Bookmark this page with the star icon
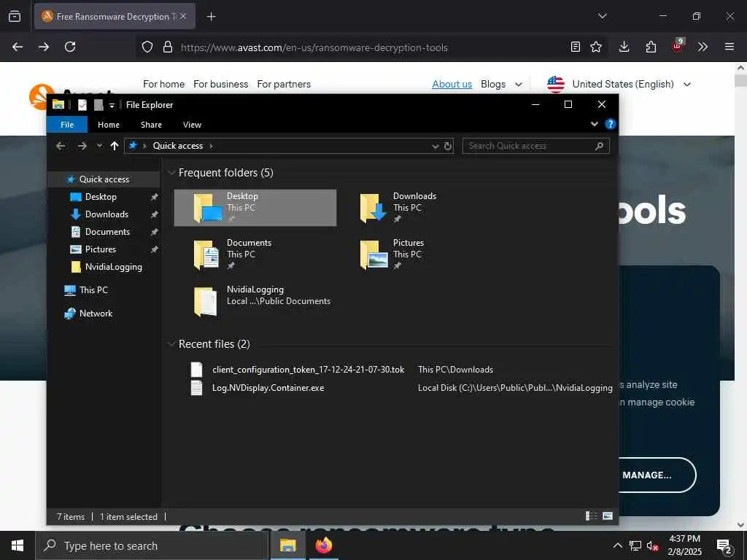The image size is (747, 560). pos(596,47)
